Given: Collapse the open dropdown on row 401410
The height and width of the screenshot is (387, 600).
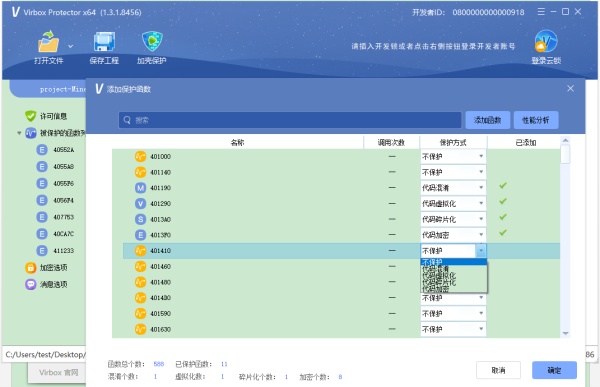Looking at the screenshot, I should [481, 251].
